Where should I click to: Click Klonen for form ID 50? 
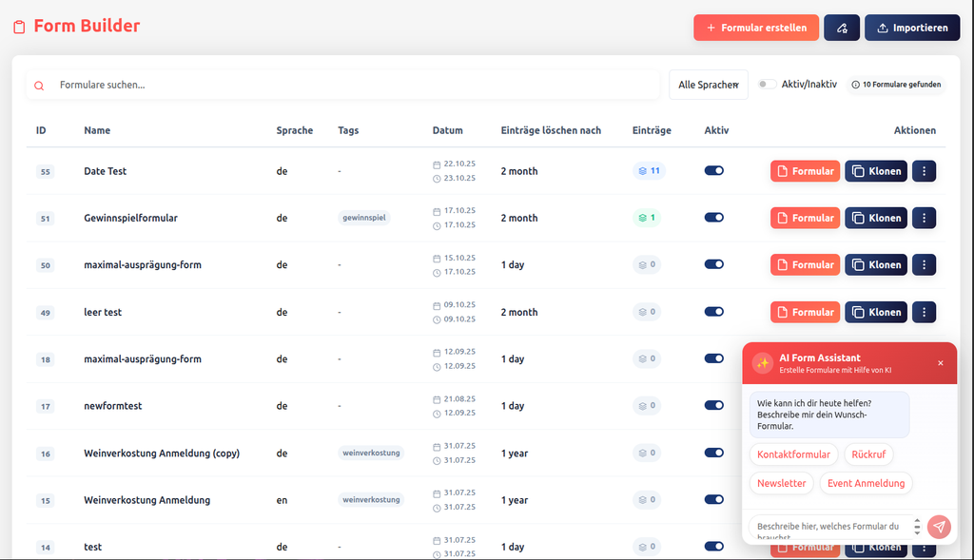876,265
